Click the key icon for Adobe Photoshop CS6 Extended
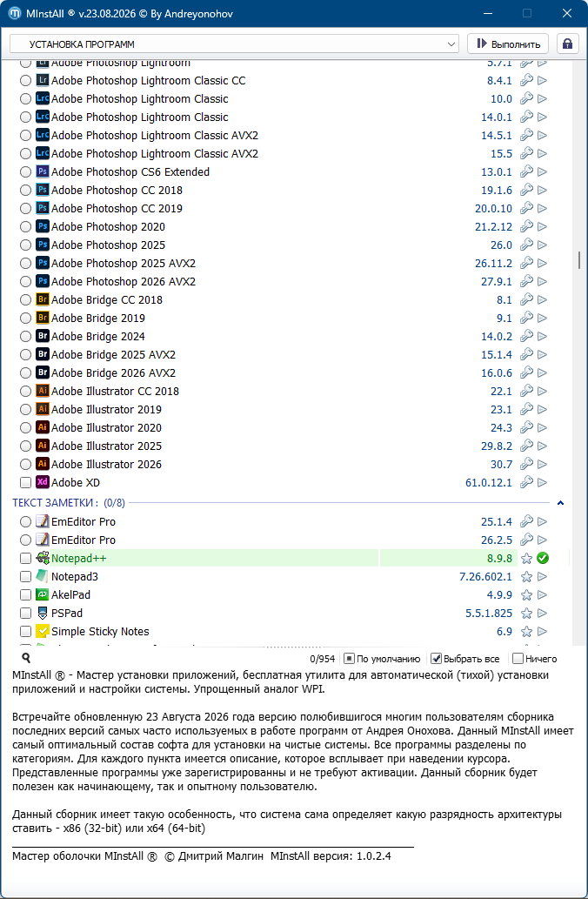This screenshot has width=588, height=899. pos(526,172)
